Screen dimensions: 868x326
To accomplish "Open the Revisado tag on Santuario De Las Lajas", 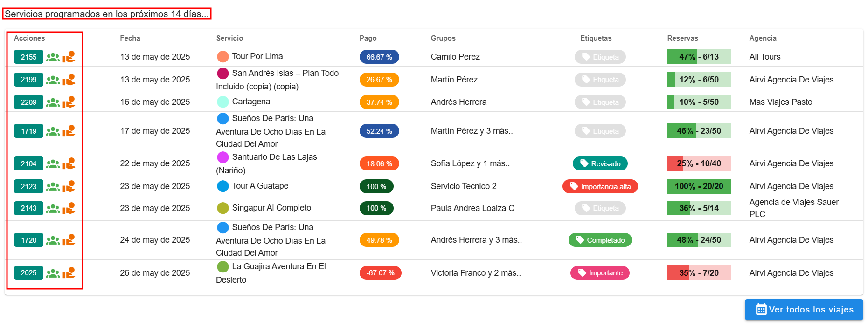I will [x=600, y=164].
